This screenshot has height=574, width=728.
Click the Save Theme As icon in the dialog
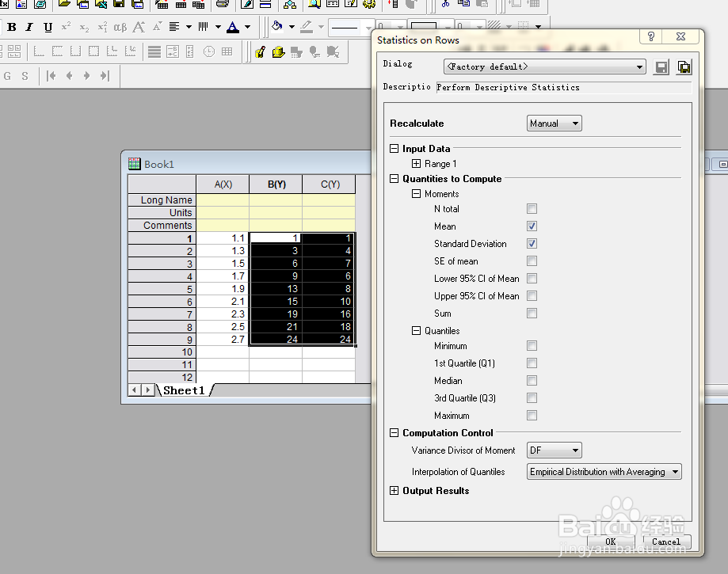684,67
